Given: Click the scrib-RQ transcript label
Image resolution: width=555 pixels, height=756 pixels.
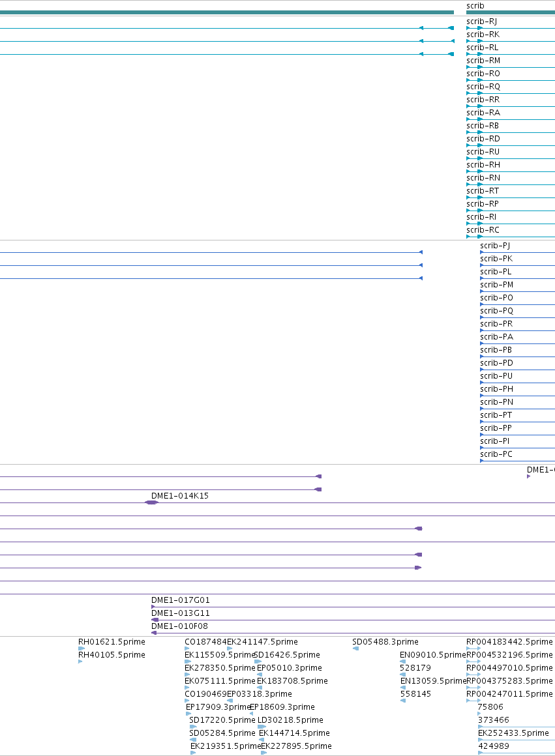Looking at the screenshot, I should tap(483, 86).
